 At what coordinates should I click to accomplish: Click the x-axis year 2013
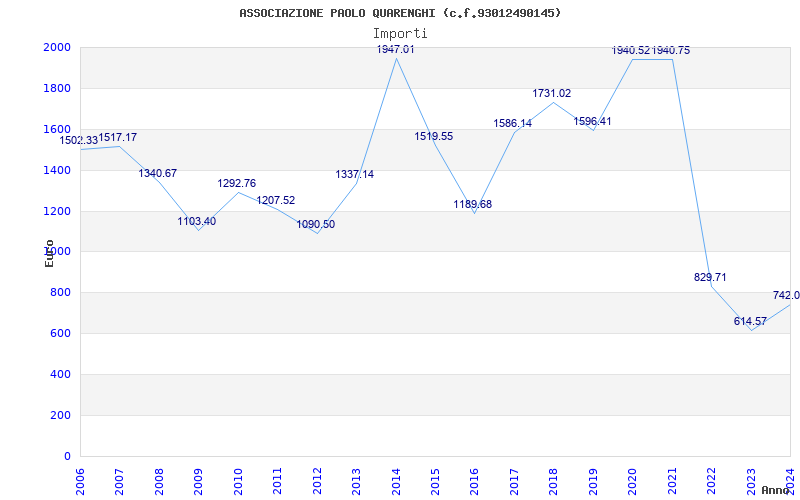click(356, 482)
